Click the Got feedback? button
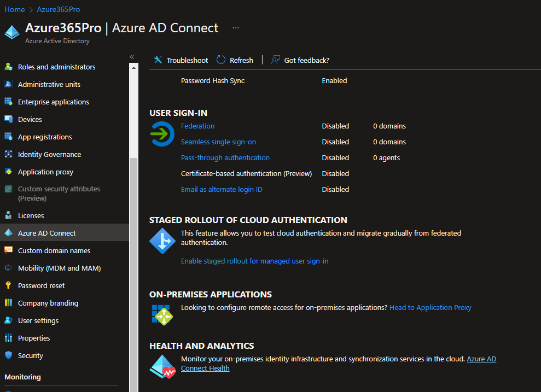 [300, 60]
